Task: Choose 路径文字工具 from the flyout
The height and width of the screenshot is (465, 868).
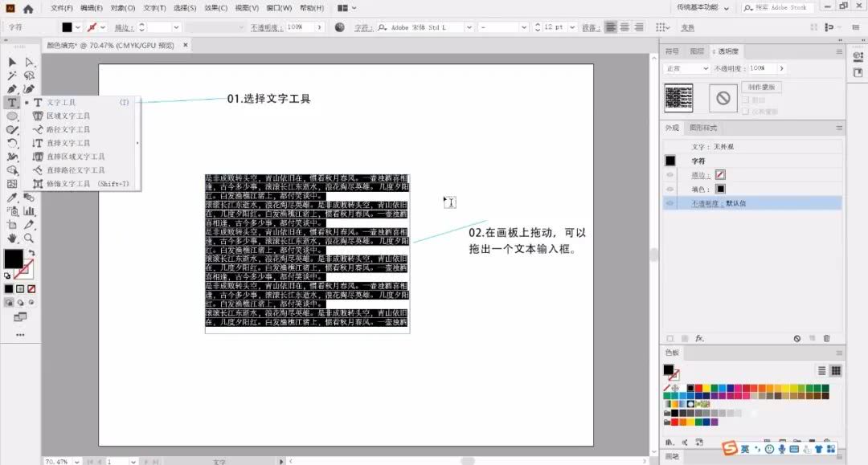Action: click(x=68, y=129)
